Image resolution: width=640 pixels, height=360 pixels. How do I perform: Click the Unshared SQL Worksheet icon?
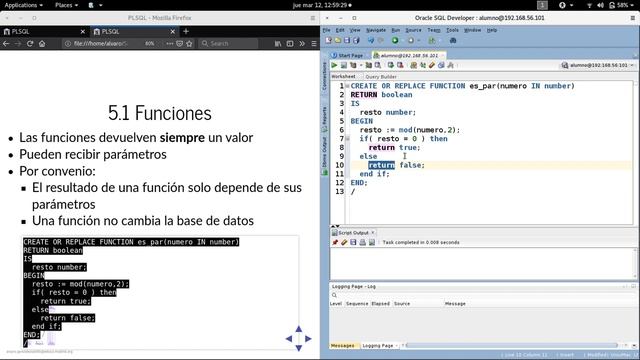tap(413, 65)
